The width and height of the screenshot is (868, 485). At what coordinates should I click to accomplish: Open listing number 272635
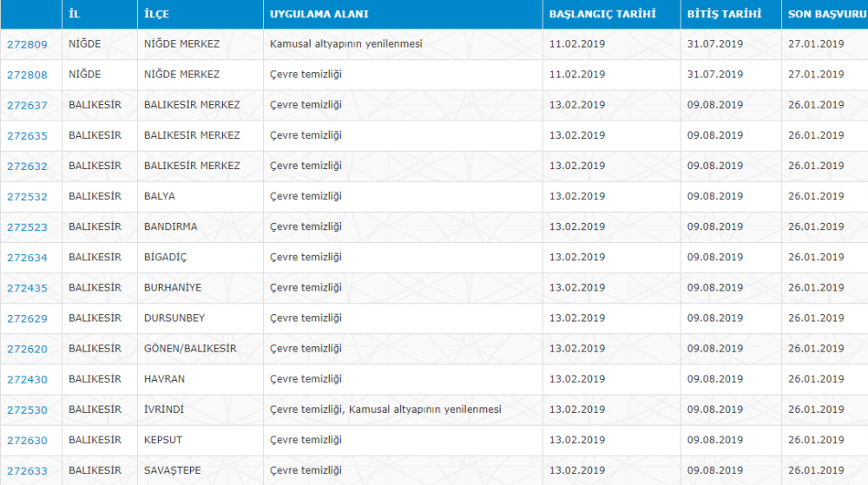pos(27,135)
